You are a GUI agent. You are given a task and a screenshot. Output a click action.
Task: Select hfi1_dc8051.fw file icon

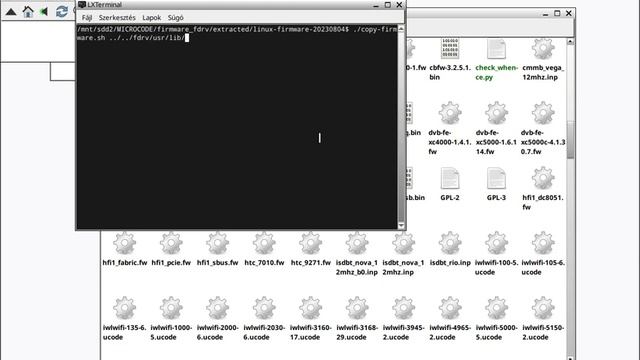click(x=543, y=178)
